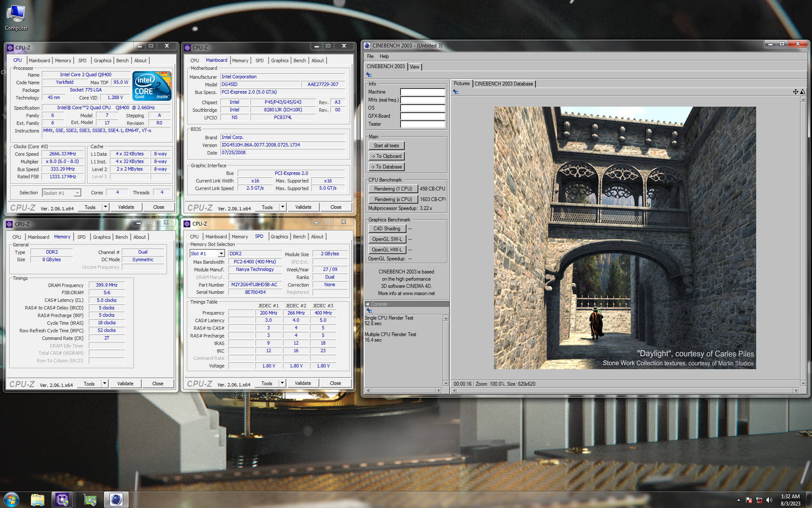Open Action Center flag in tray
Viewport: 812px width, 508px height.
point(749,500)
